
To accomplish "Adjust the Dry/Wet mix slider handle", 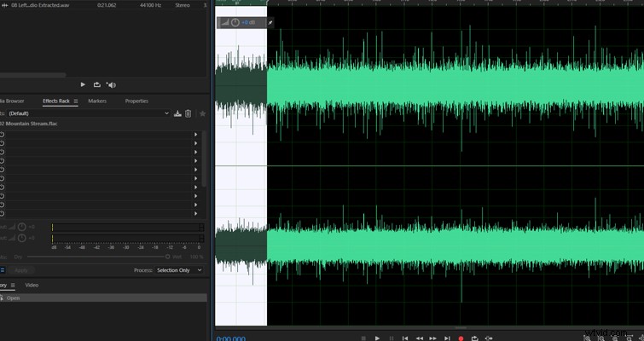I will pyautogui.click(x=167, y=257).
